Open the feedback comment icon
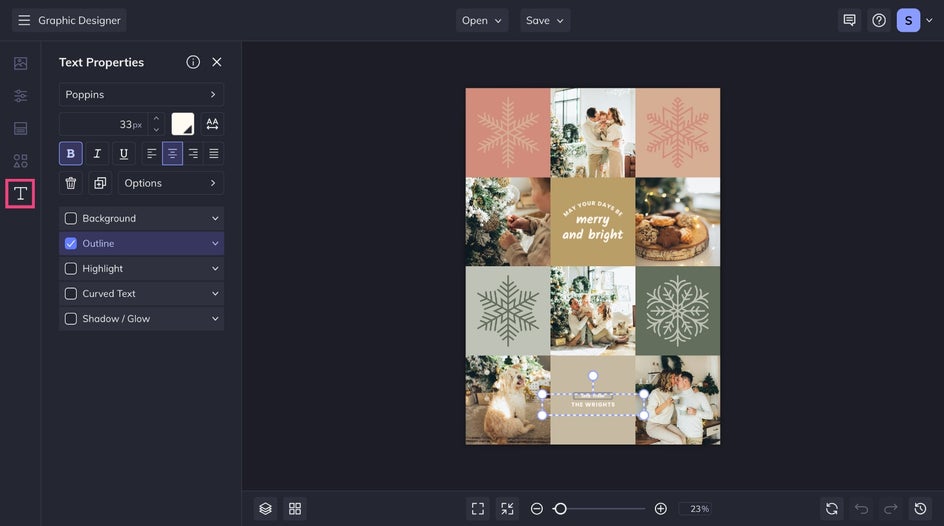 point(849,20)
